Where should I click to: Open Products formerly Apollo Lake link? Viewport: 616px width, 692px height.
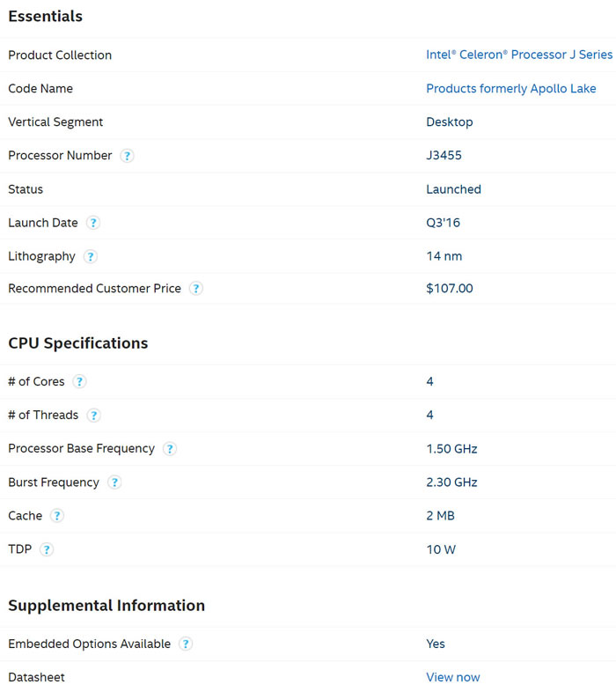511,89
